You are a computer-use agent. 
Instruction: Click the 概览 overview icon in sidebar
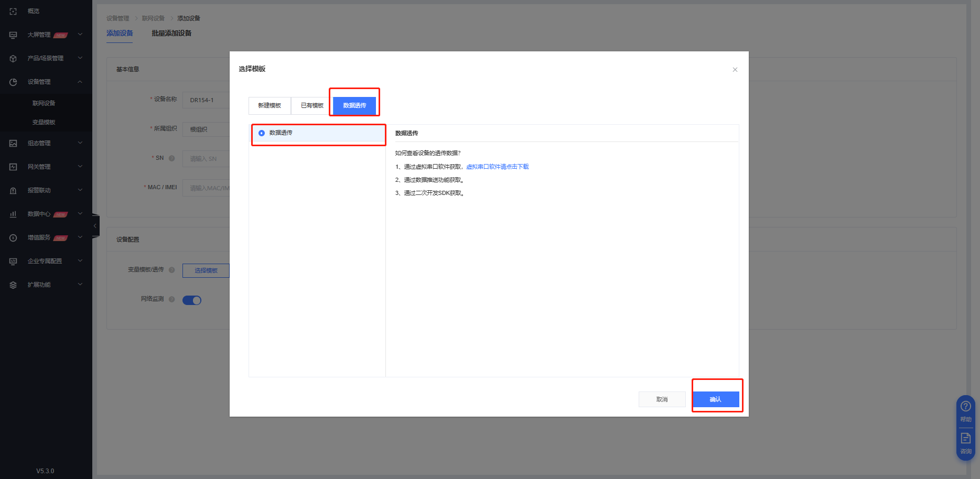tap(13, 11)
